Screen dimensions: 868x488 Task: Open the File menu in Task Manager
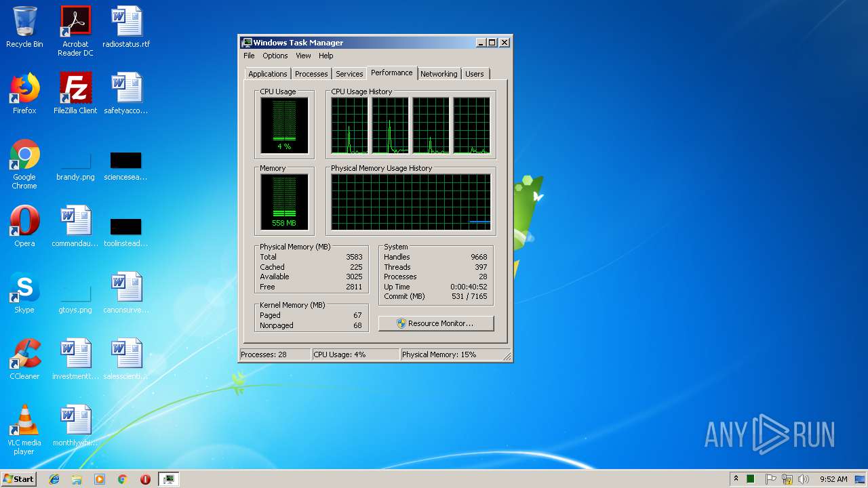point(249,56)
